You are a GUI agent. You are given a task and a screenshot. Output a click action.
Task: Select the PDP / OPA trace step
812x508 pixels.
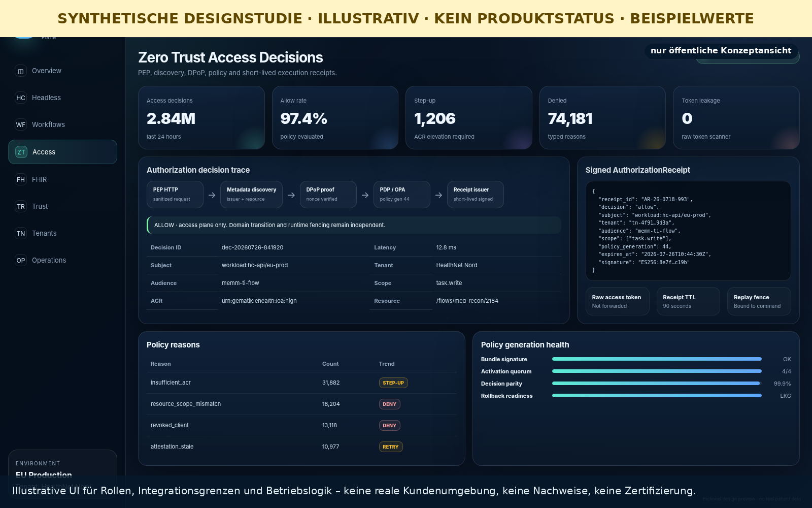[x=402, y=195]
